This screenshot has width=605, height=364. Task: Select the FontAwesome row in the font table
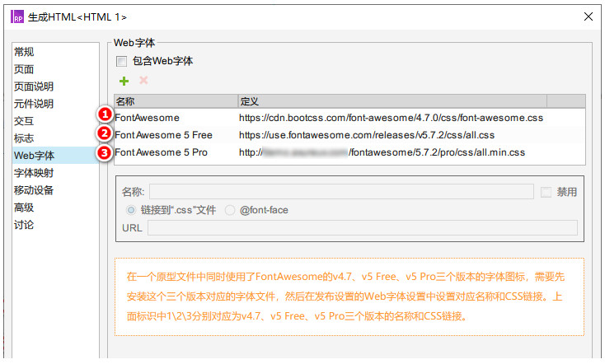click(x=349, y=118)
